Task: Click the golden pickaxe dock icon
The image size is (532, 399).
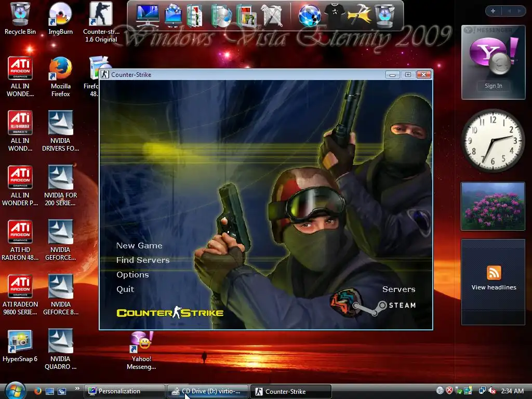Action: pyautogui.click(x=360, y=14)
